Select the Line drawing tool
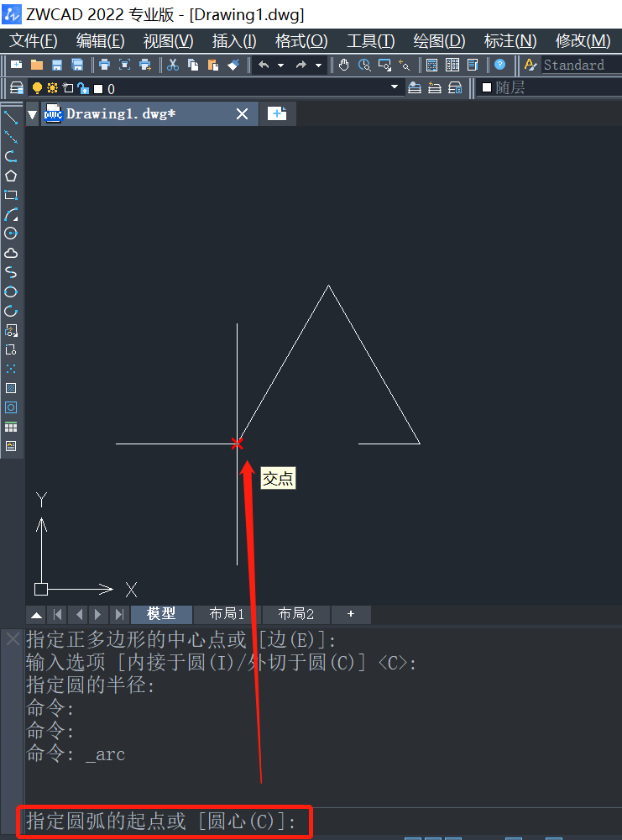The height and width of the screenshot is (840, 622). [11, 118]
